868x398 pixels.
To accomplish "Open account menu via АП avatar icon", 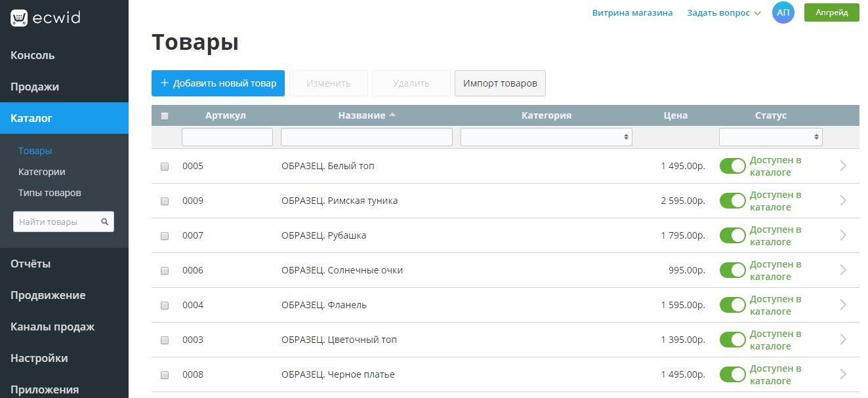I will point(783,12).
